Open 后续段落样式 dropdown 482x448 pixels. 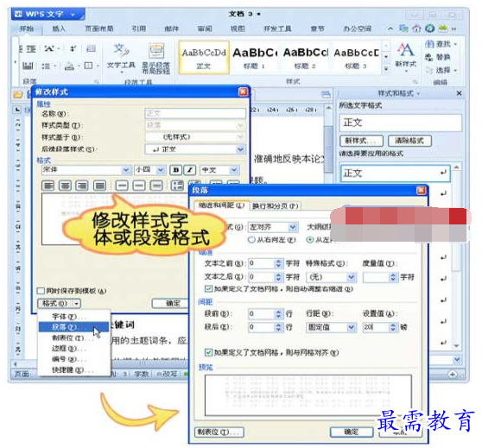pyautogui.click(x=240, y=149)
